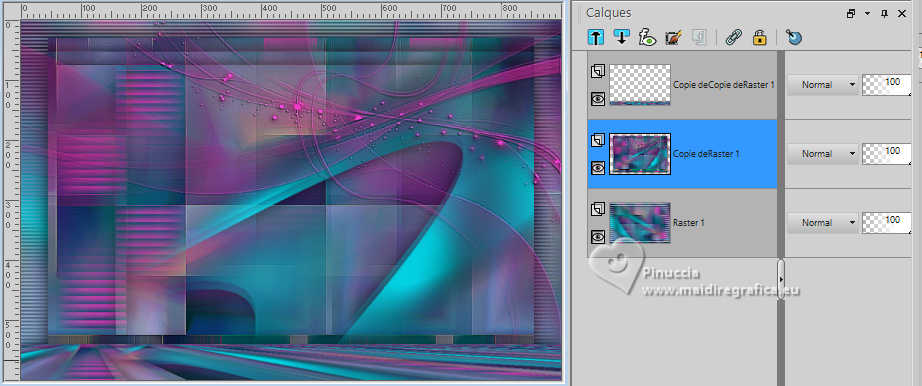Click the edit layer selection icon

[x=673, y=38]
